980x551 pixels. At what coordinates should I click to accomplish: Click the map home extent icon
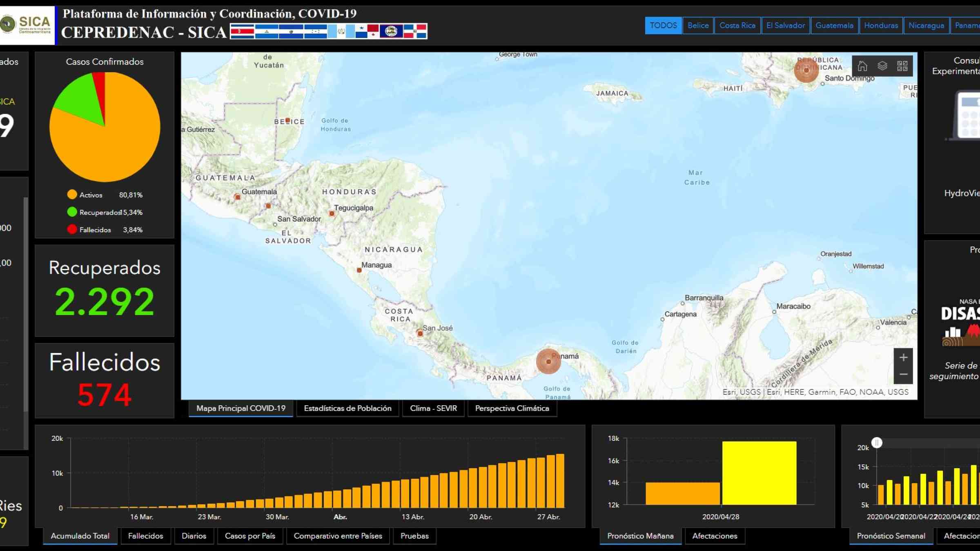pos(862,66)
